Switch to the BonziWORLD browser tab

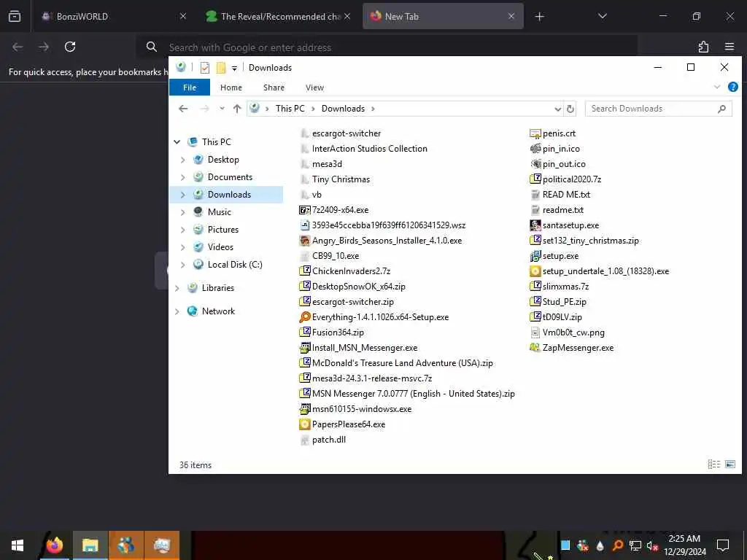112,16
